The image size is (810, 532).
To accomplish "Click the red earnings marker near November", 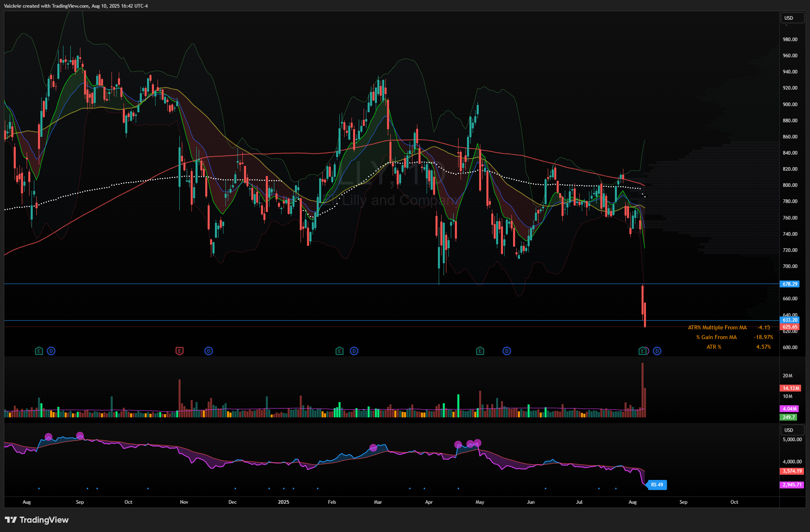I will coord(179,351).
